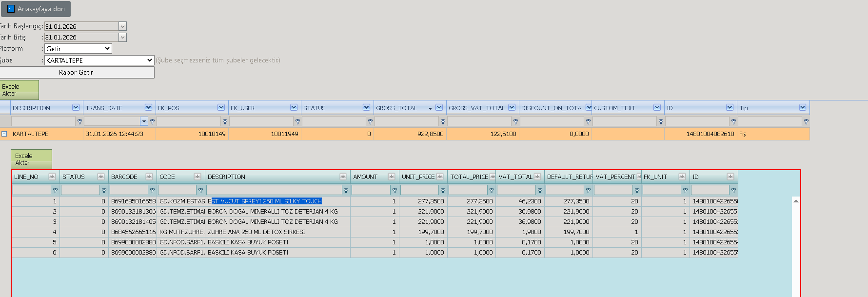Click filter funnel icon under LINE_NO column

click(x=55, y=190)
